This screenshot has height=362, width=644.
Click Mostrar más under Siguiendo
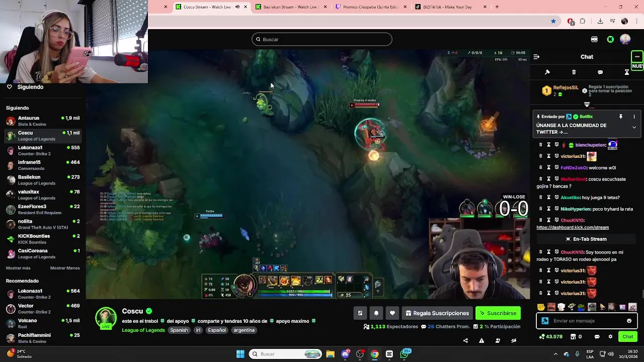(x=18, y=268)
